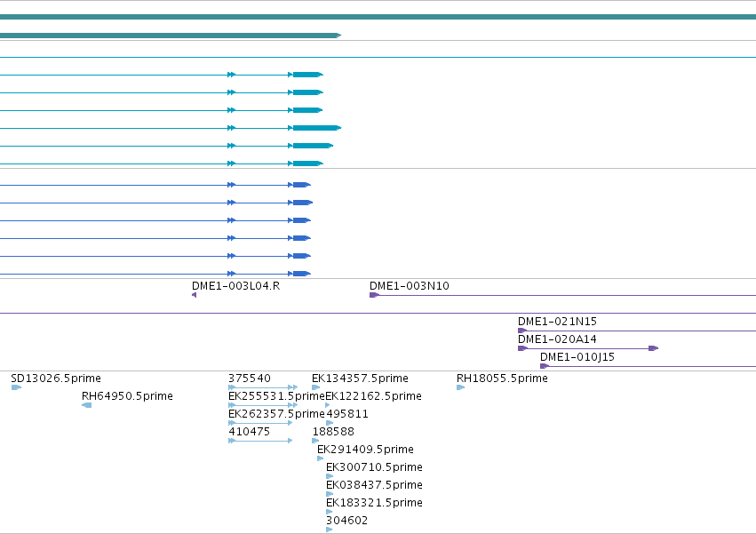Select the small arrow glyph under EK134357.5prime
Viewport: 756px width, 534px height.
click(x=315, y=387)
